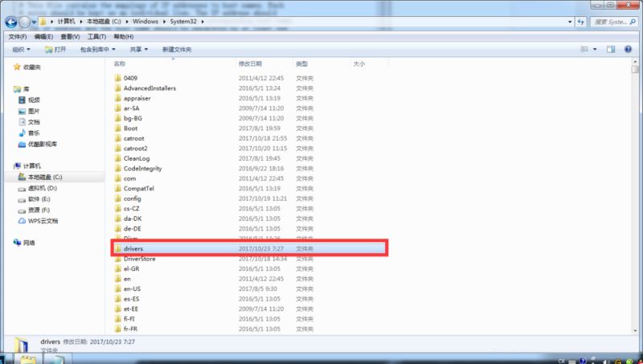Click the Boot folder icon
Image resolution: width=643 pixels, height=364 pixels.
coord(118,129)
